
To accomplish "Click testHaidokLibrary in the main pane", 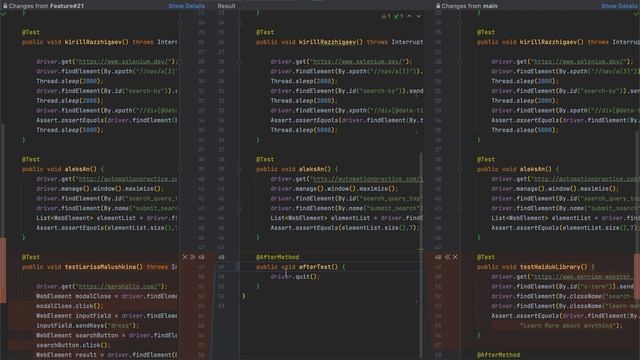I will (550, 267).
